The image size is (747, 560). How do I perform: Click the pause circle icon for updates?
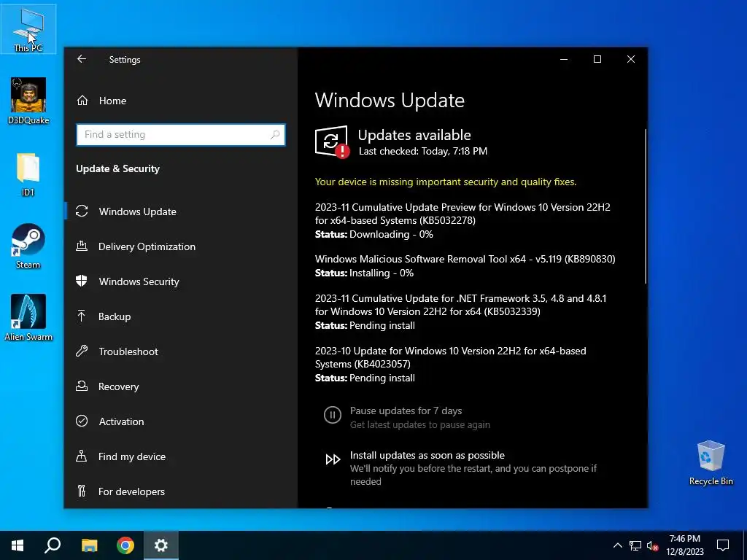[x=333, y=415]
